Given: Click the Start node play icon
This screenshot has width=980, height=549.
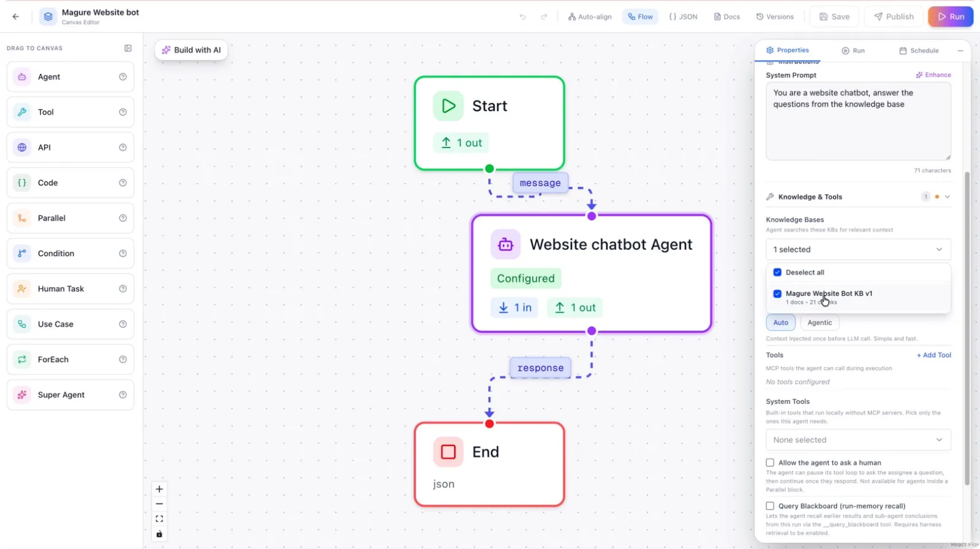Looking at the screenshot, I should 448,106.
